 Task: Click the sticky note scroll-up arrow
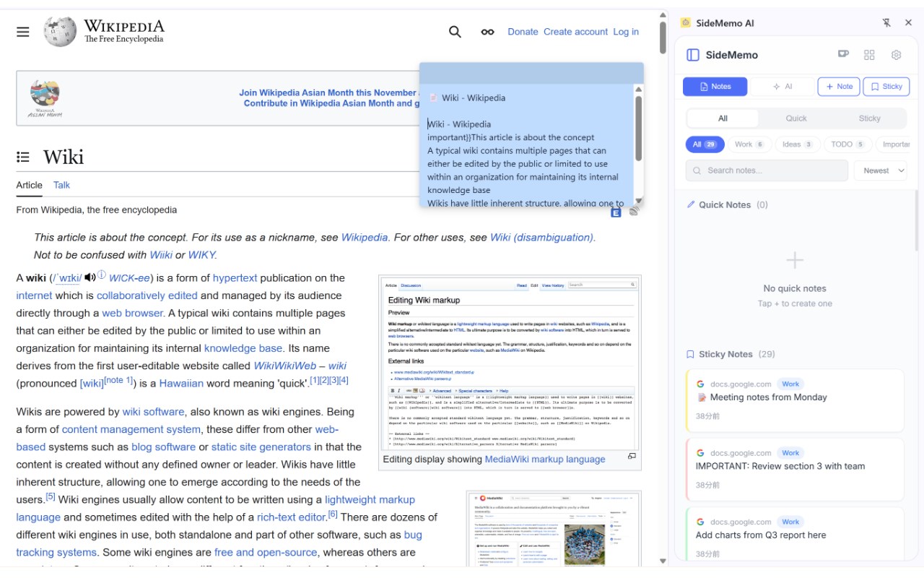pos(638,89)
